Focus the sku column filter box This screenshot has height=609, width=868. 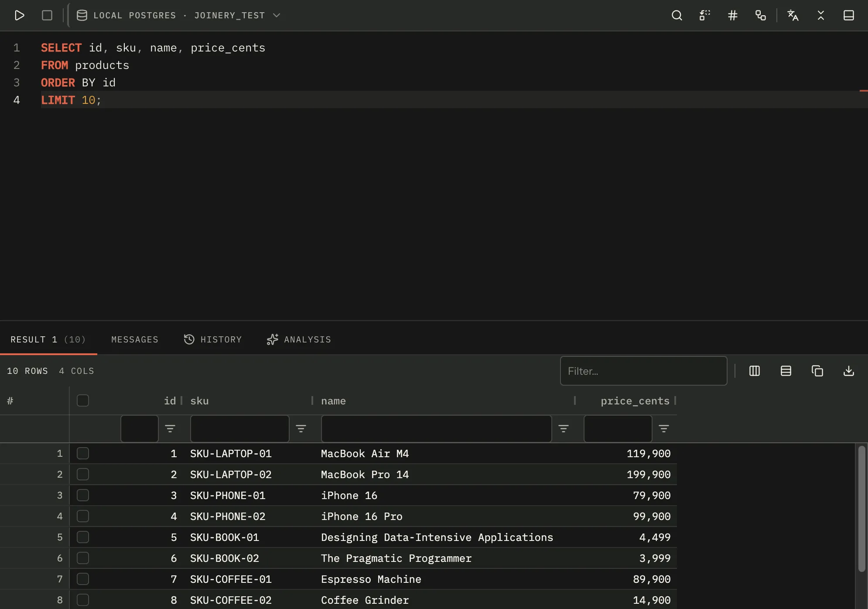239,428
